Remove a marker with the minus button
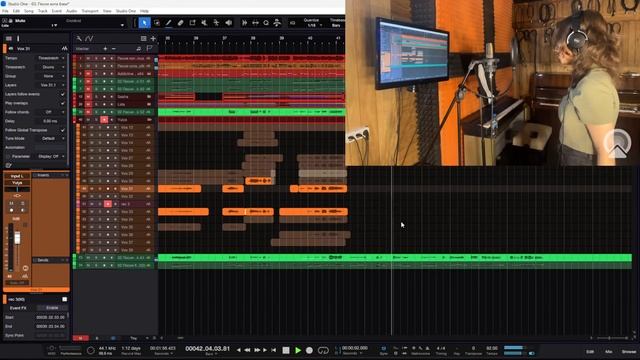640x360 pixels. (x=113, y=49)
